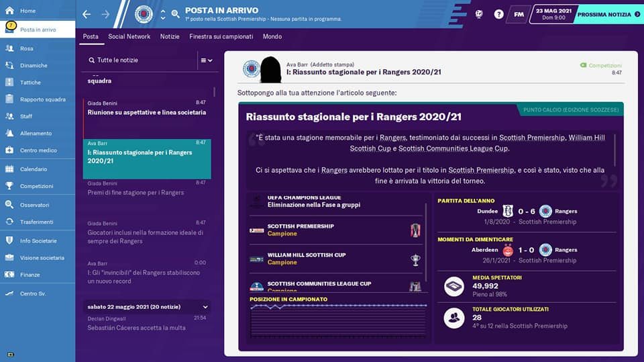Click the Scottish Premiership trophy icon

click(x=415, y=230)
